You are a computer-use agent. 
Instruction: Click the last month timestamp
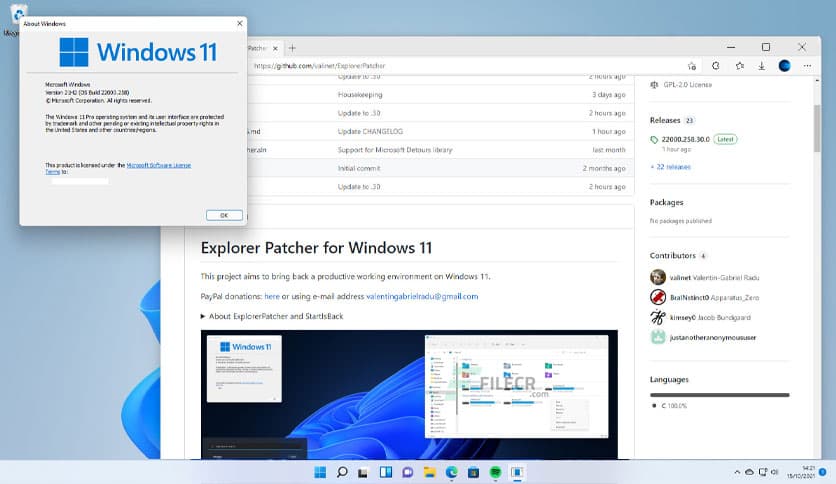pyautogui.click(x=609, y=150)
